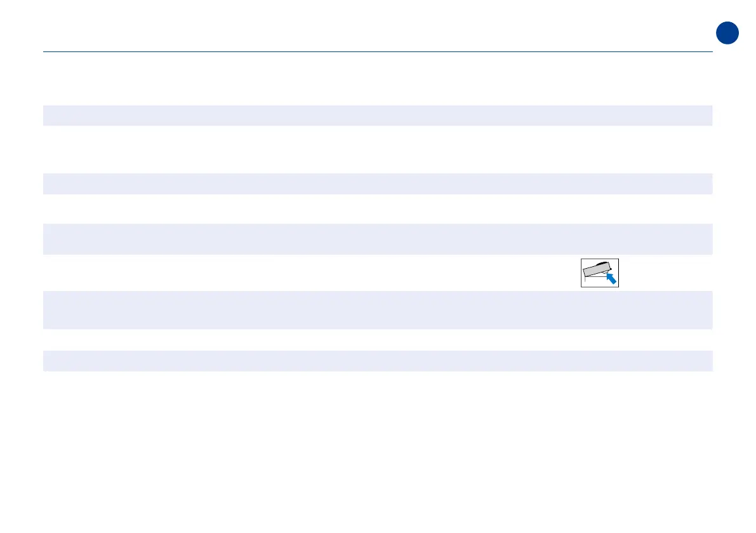Screen dimensions: 756x533
Task: Click the thin blue header divider line
Action: (x=378, y=51)
